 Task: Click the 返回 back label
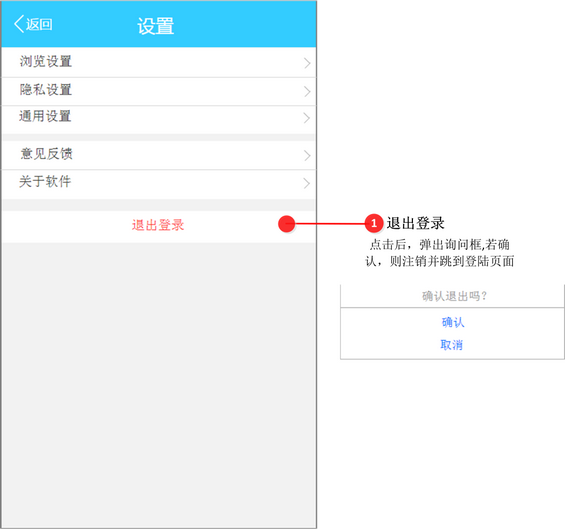pyautogui.click(x=39, y=25)
